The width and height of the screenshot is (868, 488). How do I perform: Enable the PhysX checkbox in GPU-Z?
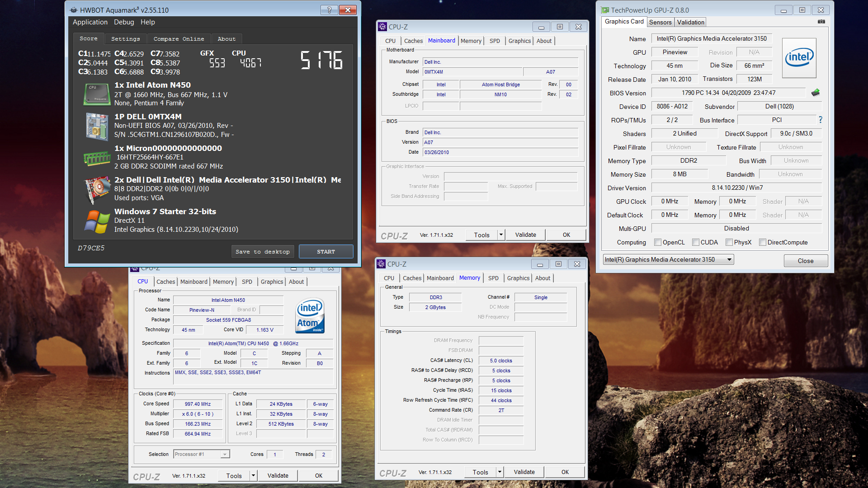coord(729,242)
